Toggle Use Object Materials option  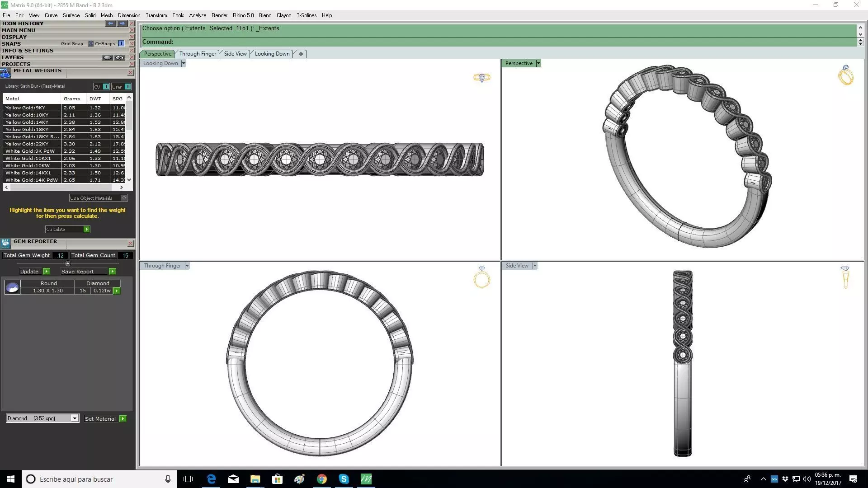click(124, 198)
